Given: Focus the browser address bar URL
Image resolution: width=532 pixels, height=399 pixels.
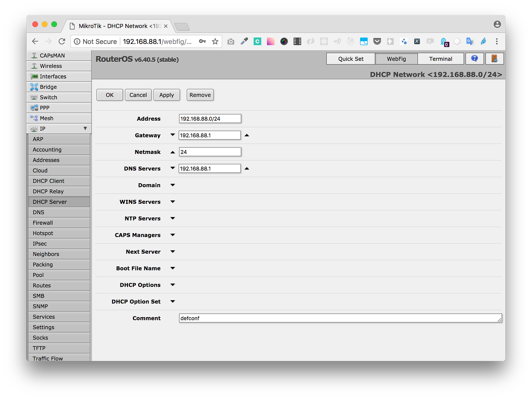Looking at the screenshot, I should 157,41.
